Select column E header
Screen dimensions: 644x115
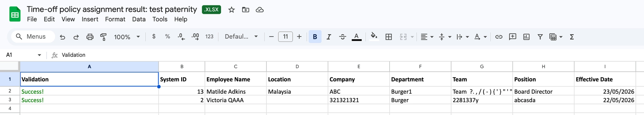click(359, 67)
